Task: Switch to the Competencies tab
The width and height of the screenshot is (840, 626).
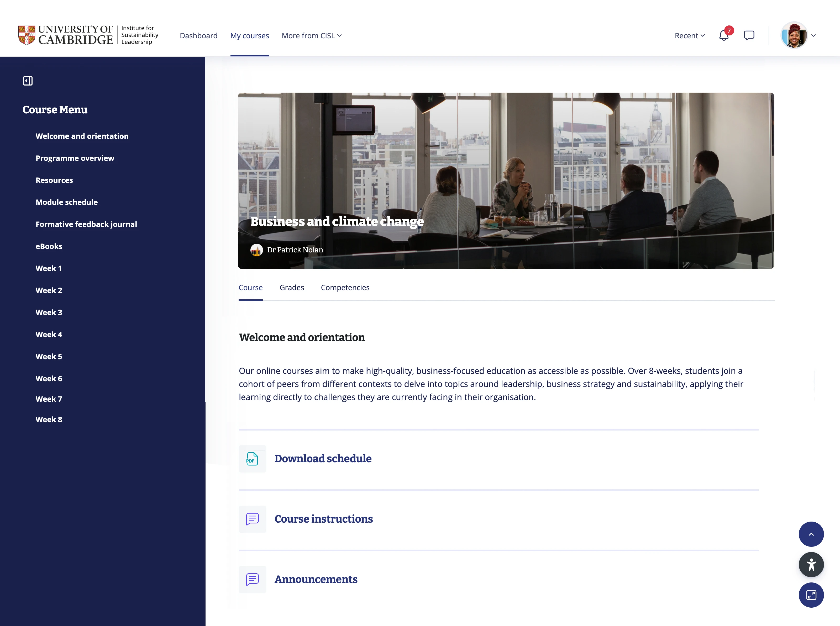Action: (x=345, y=288)
